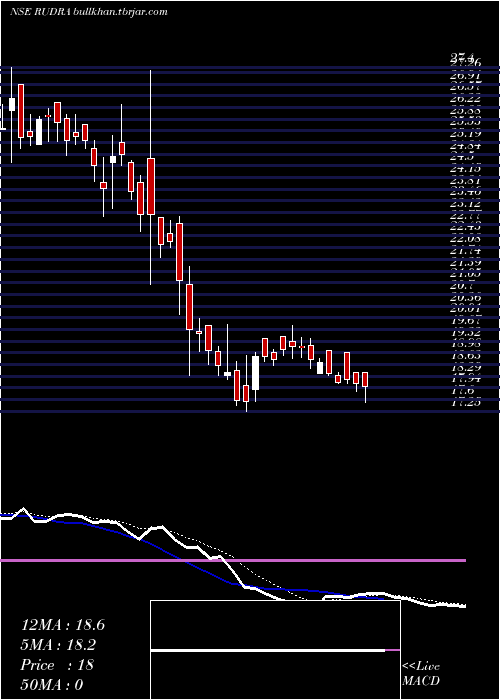Select the 19.32 price level label
The image size is (500, 700).
click(465, 333)
